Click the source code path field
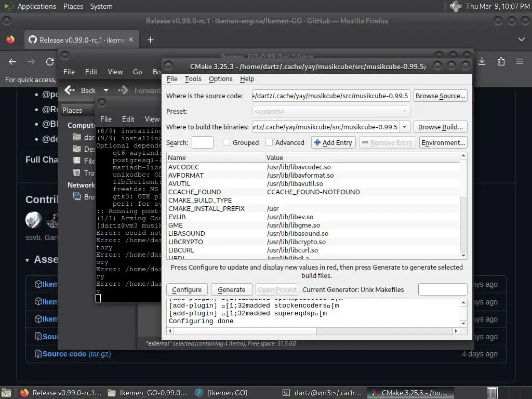The height and width of the screenshot is (399, 532). click(331, 96)
